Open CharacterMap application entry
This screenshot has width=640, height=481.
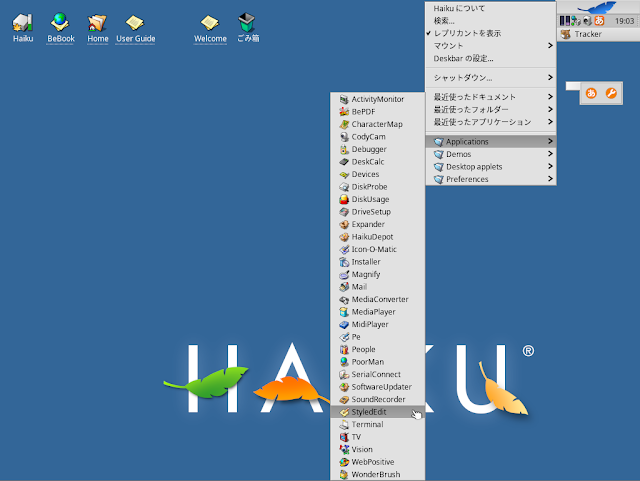[378, 124]
